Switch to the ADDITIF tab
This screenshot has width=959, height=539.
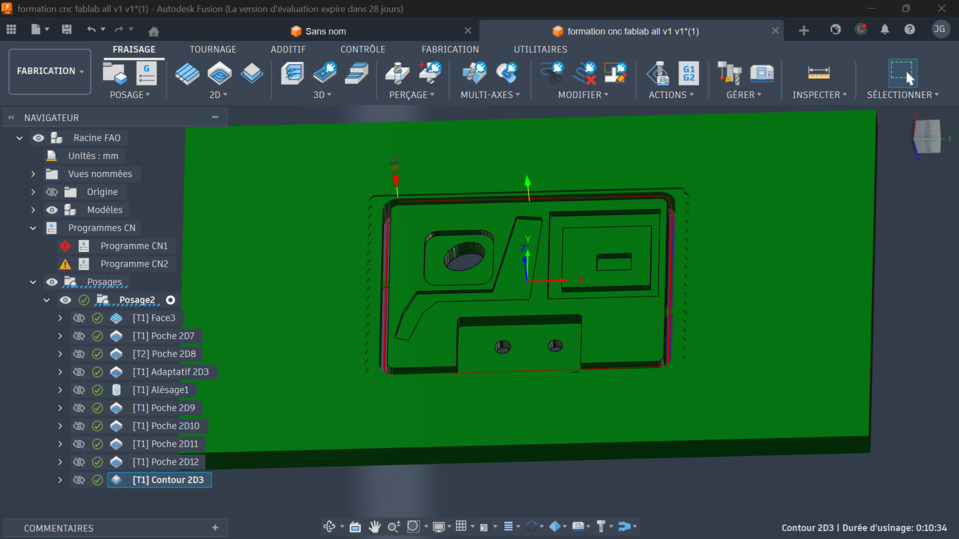tap(288, 50)
